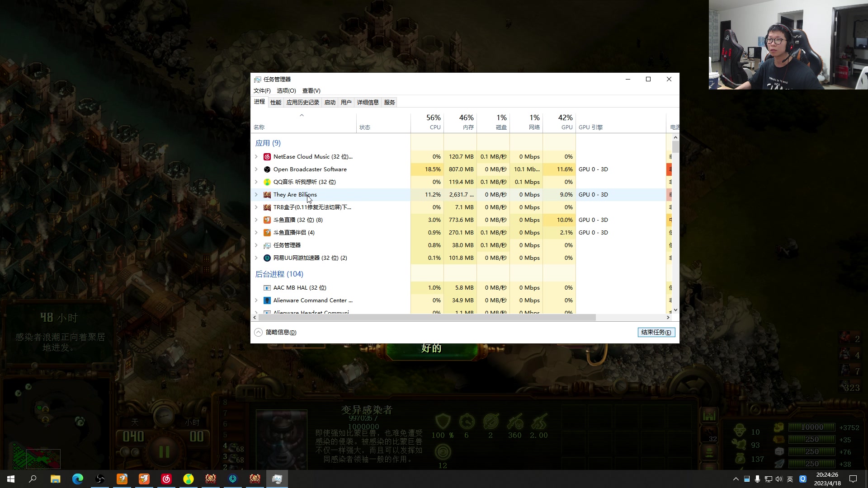Image resolution: width=868 pixels, height=488 pixels.
Task: Open File Explorer from the taskbar
Action: click(55, 479)
